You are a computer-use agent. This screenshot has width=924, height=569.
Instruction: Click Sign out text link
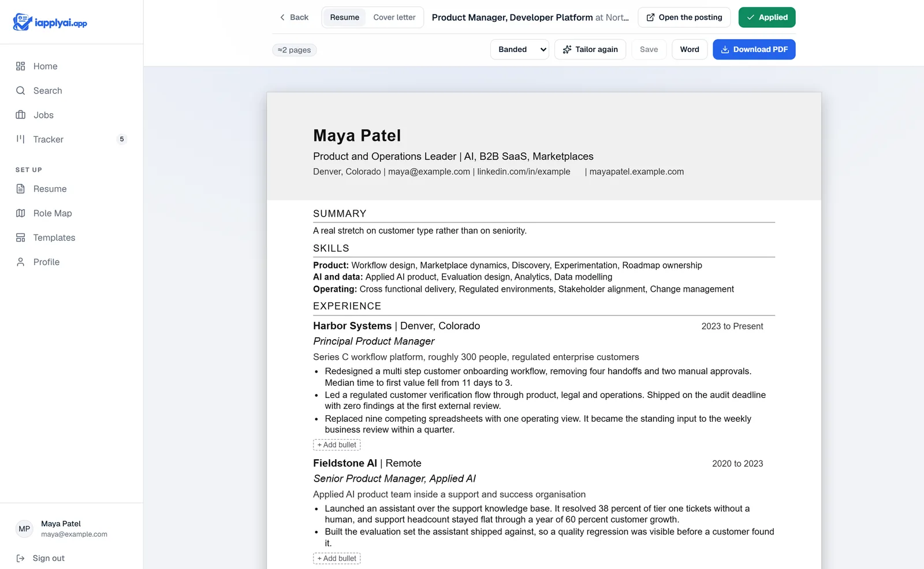[49, 558]
